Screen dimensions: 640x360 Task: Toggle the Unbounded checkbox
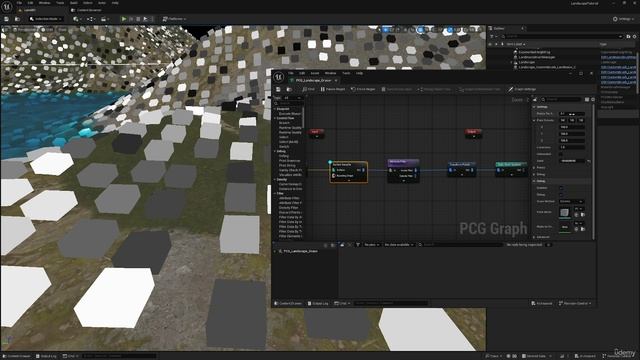561,154
